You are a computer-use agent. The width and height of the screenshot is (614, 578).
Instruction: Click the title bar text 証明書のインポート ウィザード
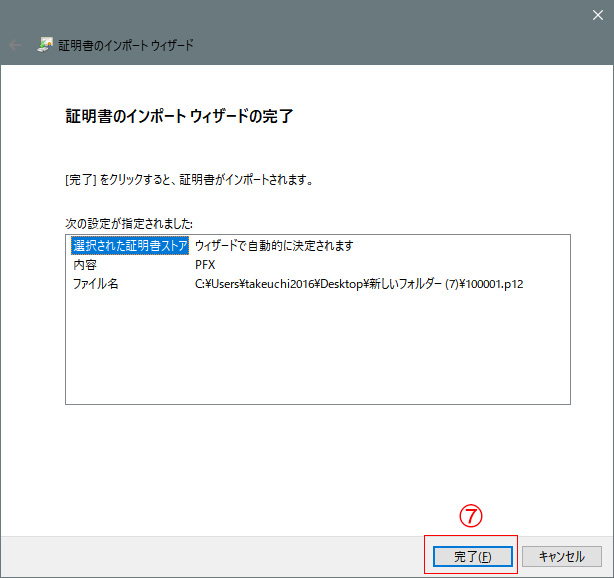coord(128,45)
